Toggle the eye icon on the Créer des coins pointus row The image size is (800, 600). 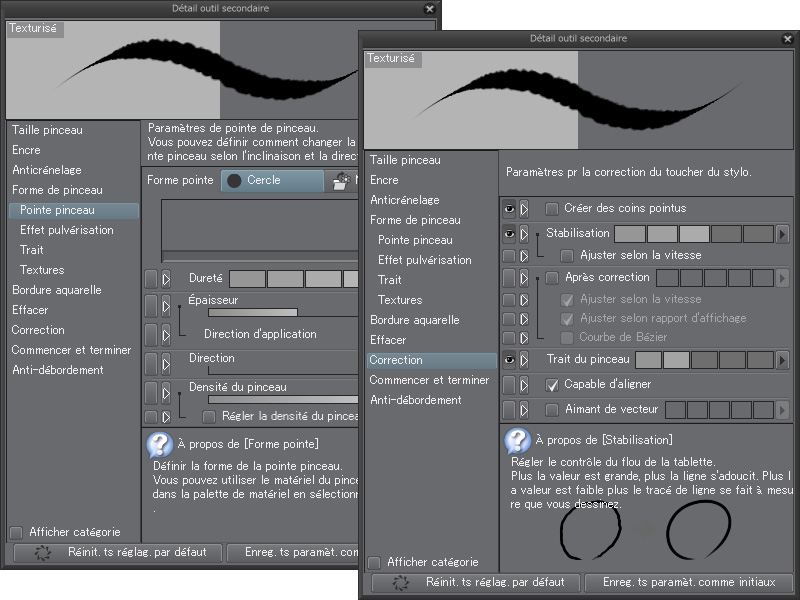(x=509, y=209)
